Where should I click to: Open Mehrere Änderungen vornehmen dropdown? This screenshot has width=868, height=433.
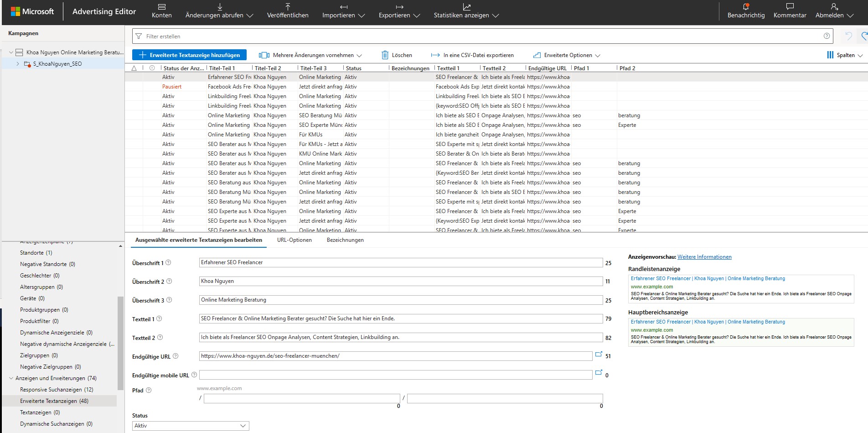310,55
